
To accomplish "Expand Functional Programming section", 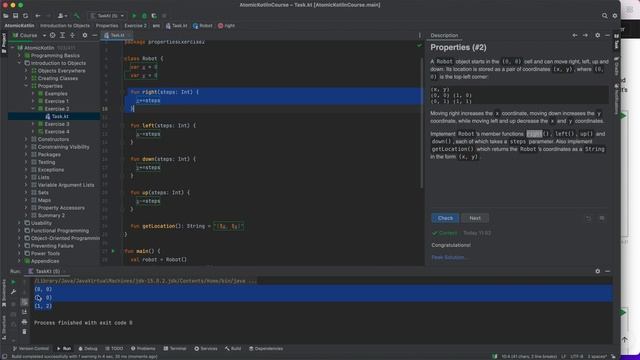I will coord(19,231).
